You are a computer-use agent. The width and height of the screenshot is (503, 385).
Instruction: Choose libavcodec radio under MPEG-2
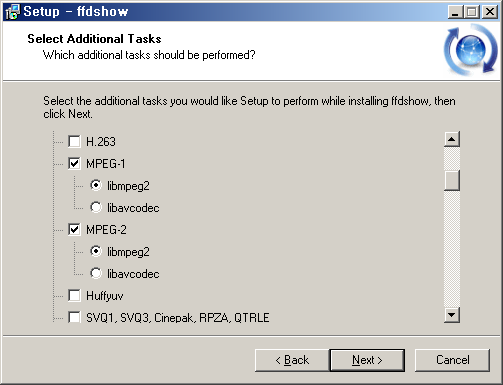(x=96, y=273)
